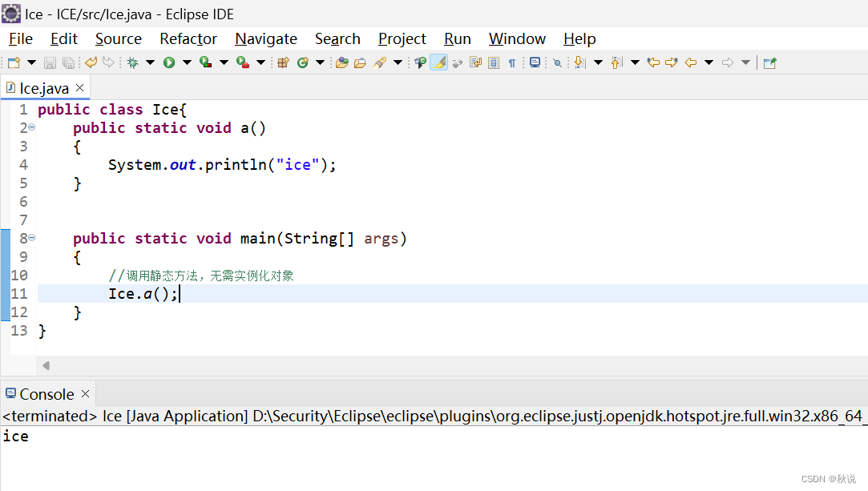
Task: Open the Project menu
Action: click(x=402, y=38)
